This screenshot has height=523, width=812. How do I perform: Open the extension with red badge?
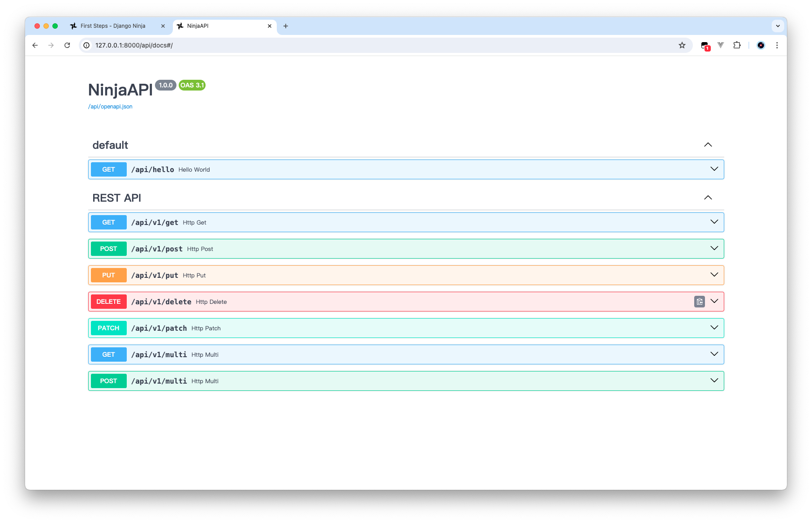(705, 46)
